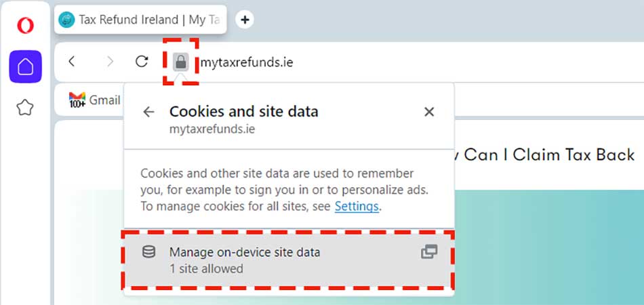Go back to the previous page

(x=72, y=62)
